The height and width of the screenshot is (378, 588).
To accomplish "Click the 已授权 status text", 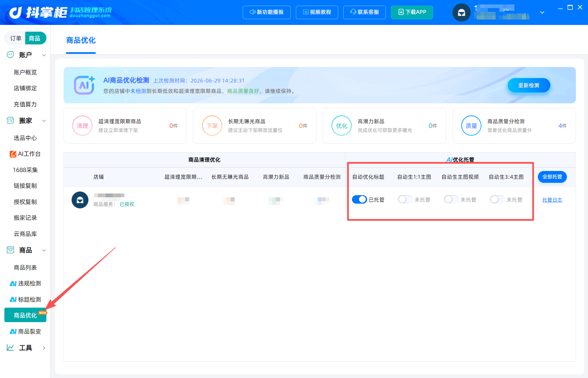I will [127, 204].
